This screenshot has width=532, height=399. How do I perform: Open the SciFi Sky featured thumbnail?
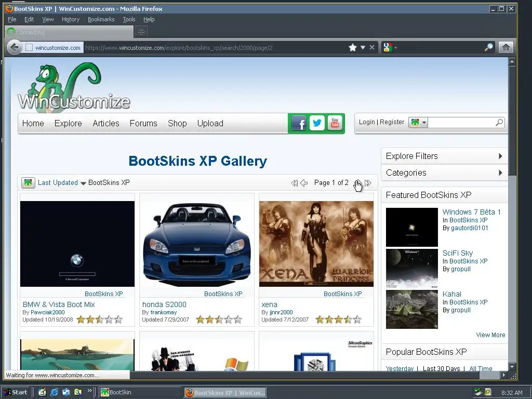tap(412, 269)
